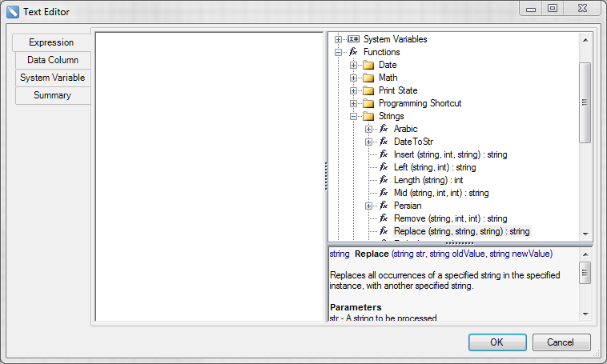Click description pane scroll down arrow
This screenshot has width=607, height=364.
point(585,314)
